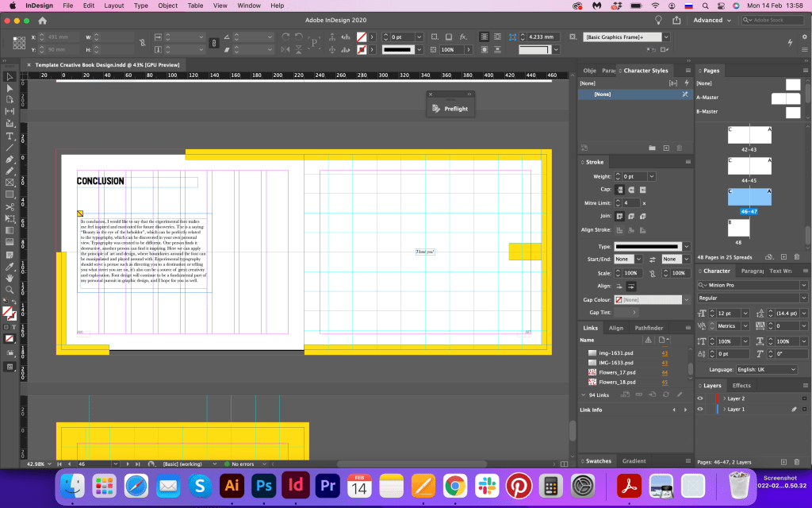
Task: Delete selected layer with trash icon
Action: pyautogui.click(x=796, y=461)
